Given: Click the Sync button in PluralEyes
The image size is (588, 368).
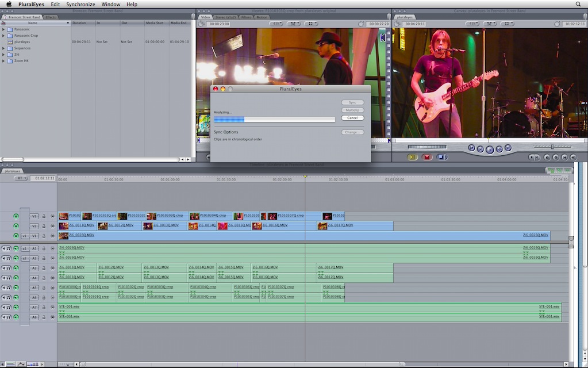Looking at the screenshot, I should point(352,102).
